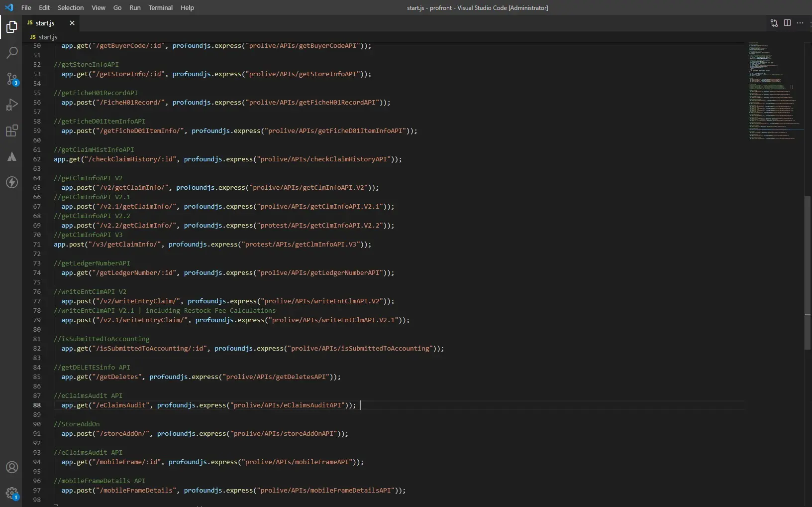
Task: Click "/checkClaimHistory/:id" route string
Action: [x=130, y=159]
